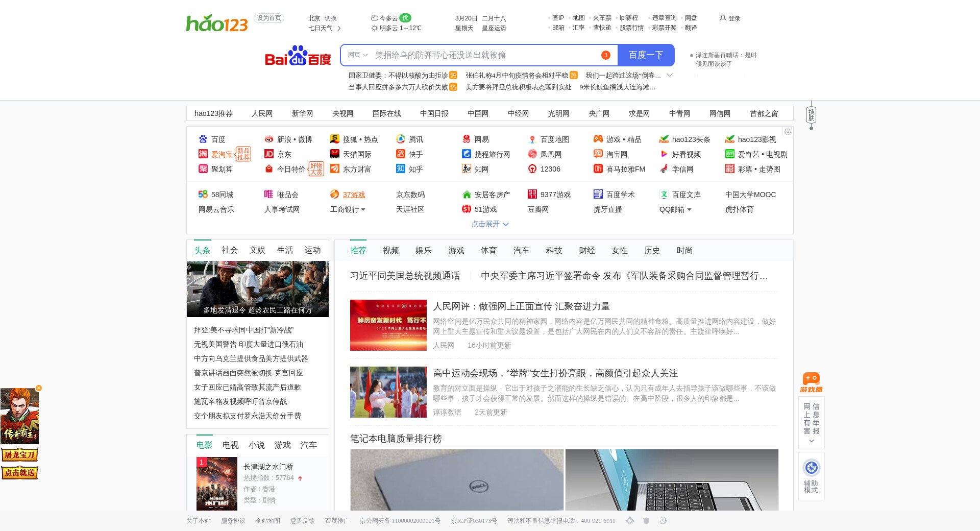Open the game box icon
980x531 pixels.
[x=811, y=382]
